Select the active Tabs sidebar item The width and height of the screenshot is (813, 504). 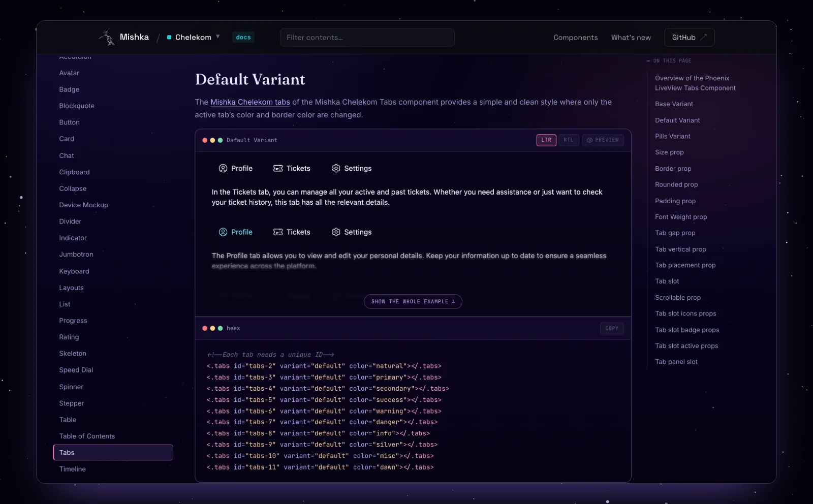click(113, 453)
